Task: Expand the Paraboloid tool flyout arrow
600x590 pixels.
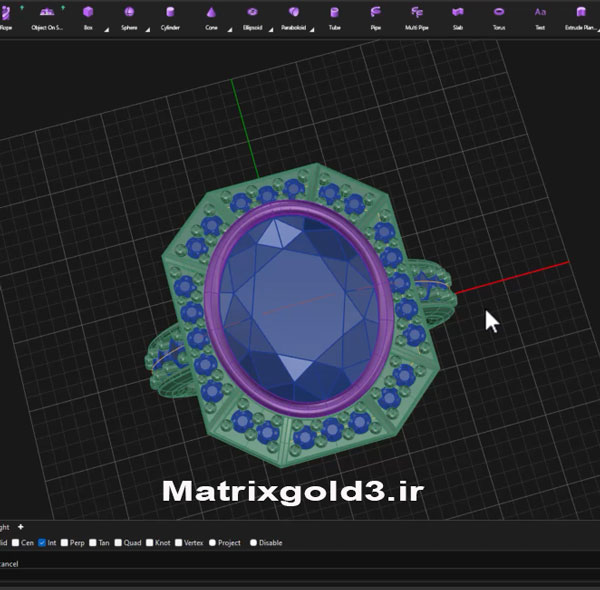Action: point(312,30)
